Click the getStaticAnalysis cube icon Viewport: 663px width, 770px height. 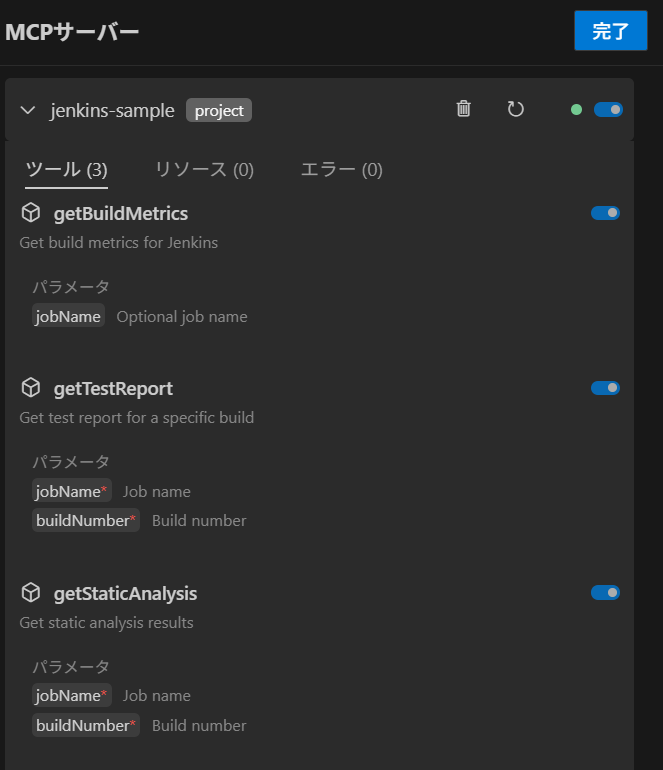[x=31, y=593]
